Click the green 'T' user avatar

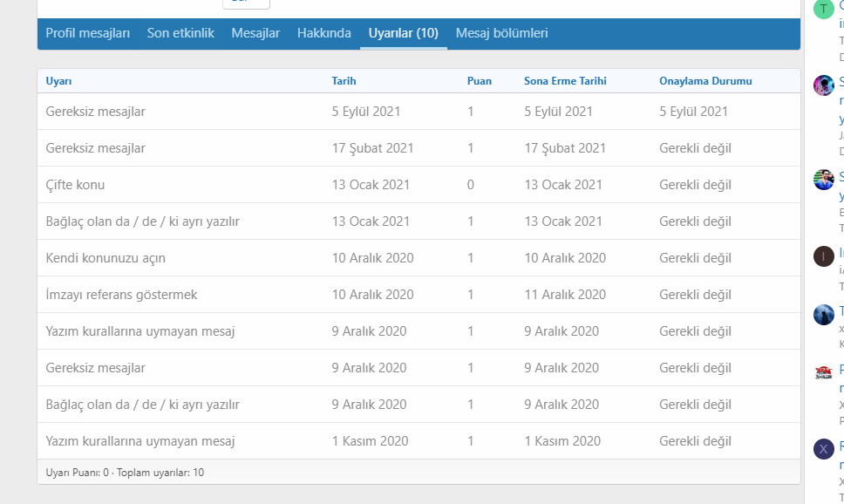[823, 10]
